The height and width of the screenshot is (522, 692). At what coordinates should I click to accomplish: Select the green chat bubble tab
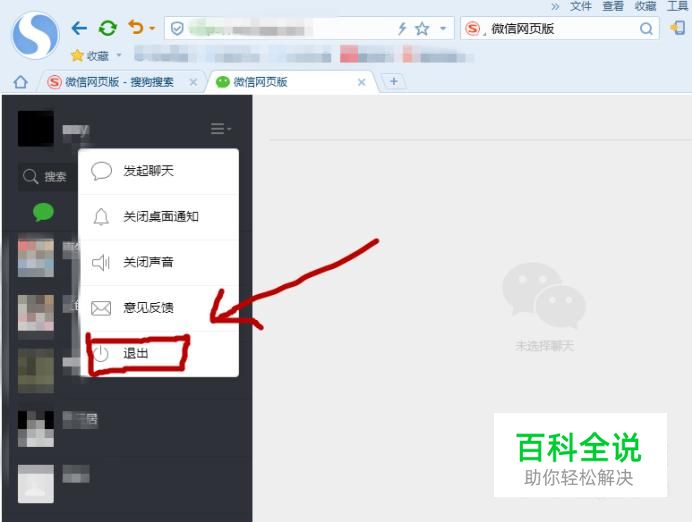pos(43,212)
